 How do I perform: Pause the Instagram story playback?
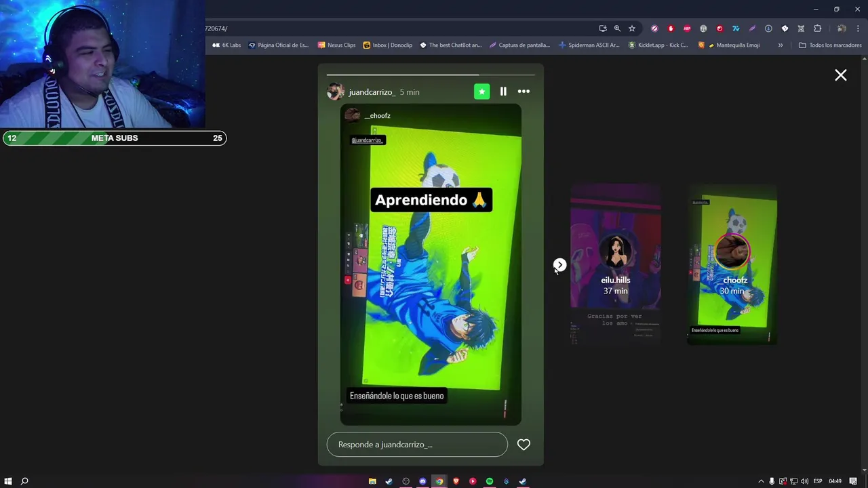[x=503, y=91]
